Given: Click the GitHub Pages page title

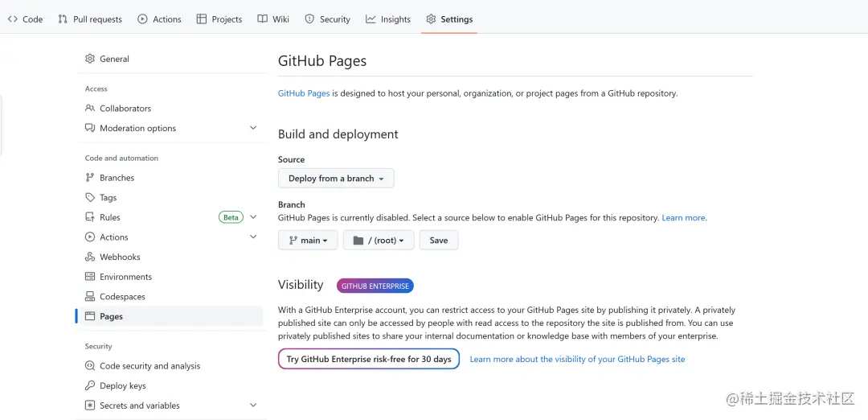Looking at the screenshot, I should point(322,61).
